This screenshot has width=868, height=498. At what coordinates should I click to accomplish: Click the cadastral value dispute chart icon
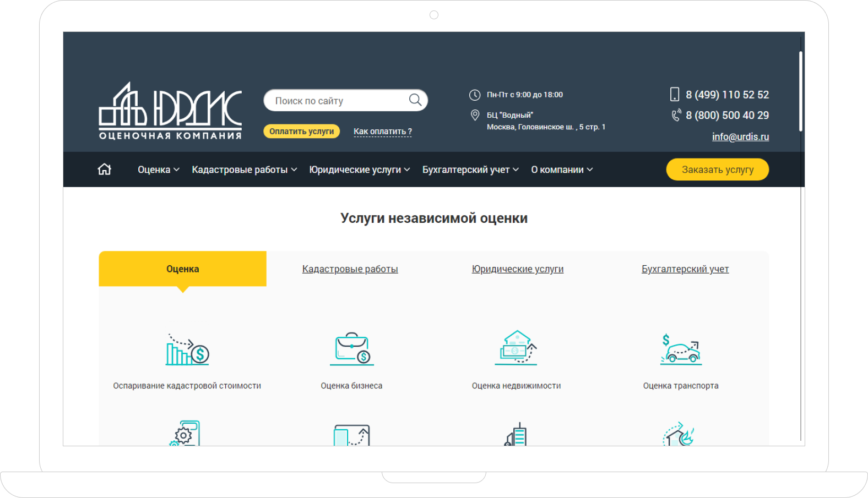pyautogui.click(x=187, y=349)
